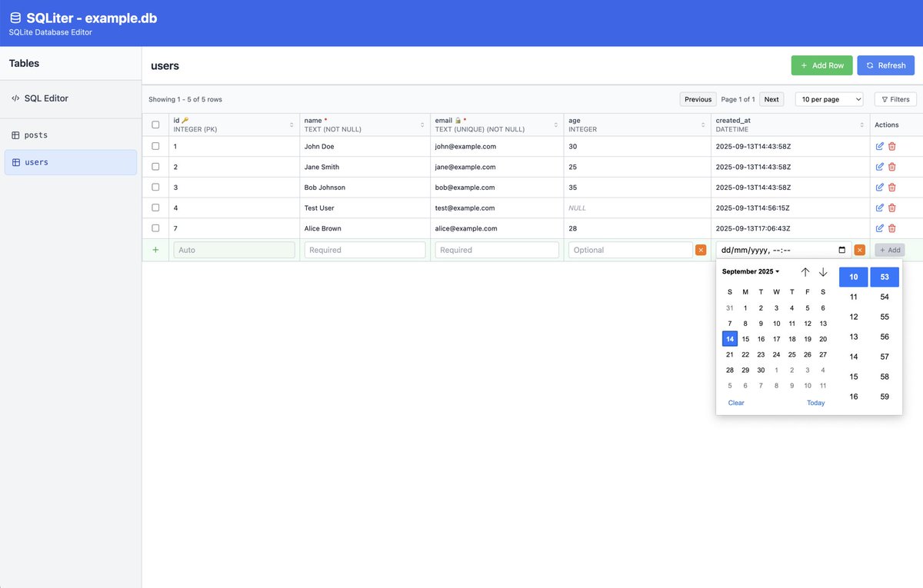
Task: Choose minute 56 in time list
Action: 885,337
